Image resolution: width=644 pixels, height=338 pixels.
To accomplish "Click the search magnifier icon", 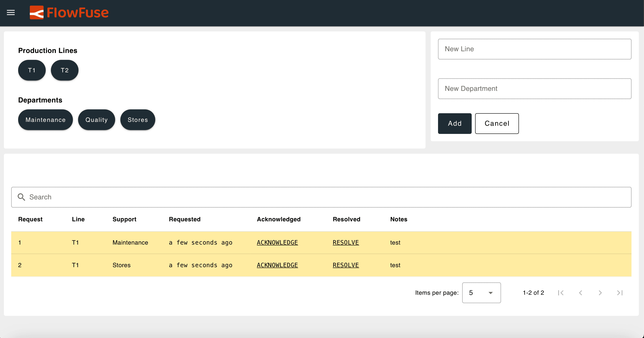I will click(21, 197).
